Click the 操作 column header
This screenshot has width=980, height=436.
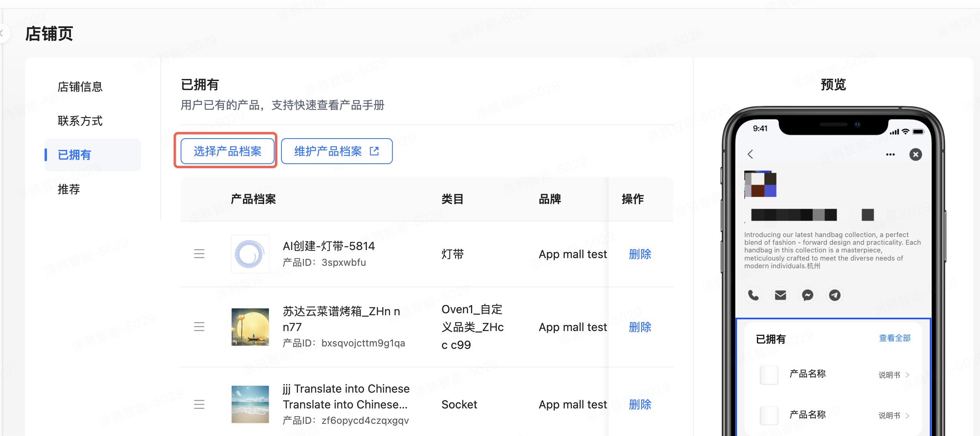[633, 199]
